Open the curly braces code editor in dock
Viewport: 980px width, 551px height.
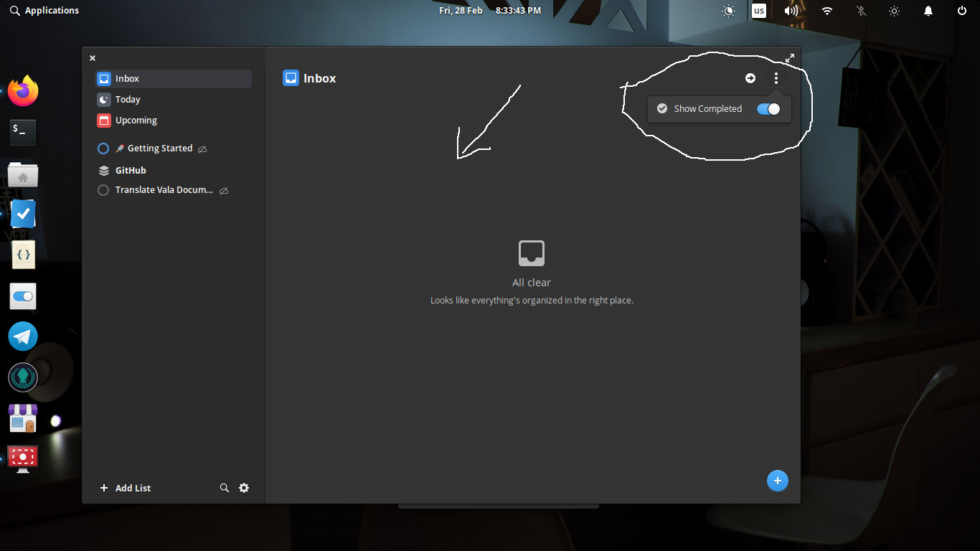click(x=23, y=255)
